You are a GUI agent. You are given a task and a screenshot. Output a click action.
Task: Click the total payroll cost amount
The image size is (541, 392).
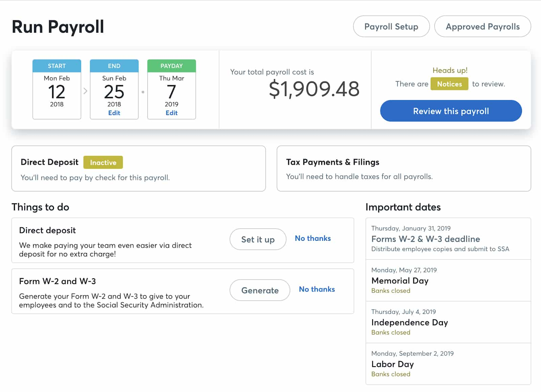tap(314, 89)
